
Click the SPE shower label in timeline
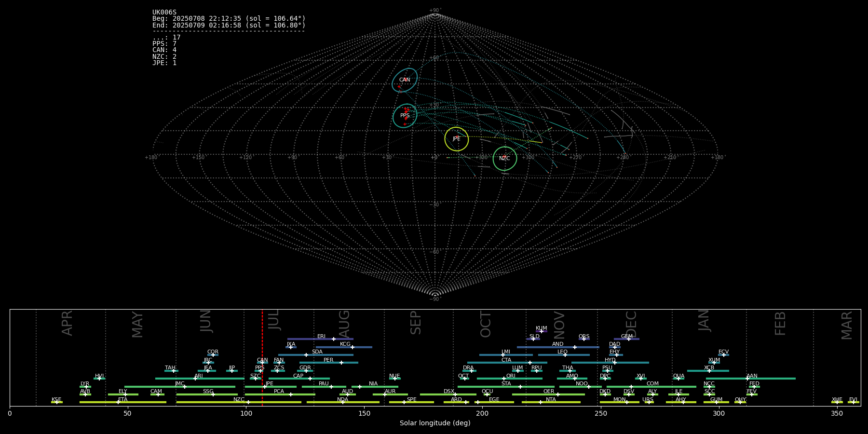pyautogui.click(x=411, y=399)
